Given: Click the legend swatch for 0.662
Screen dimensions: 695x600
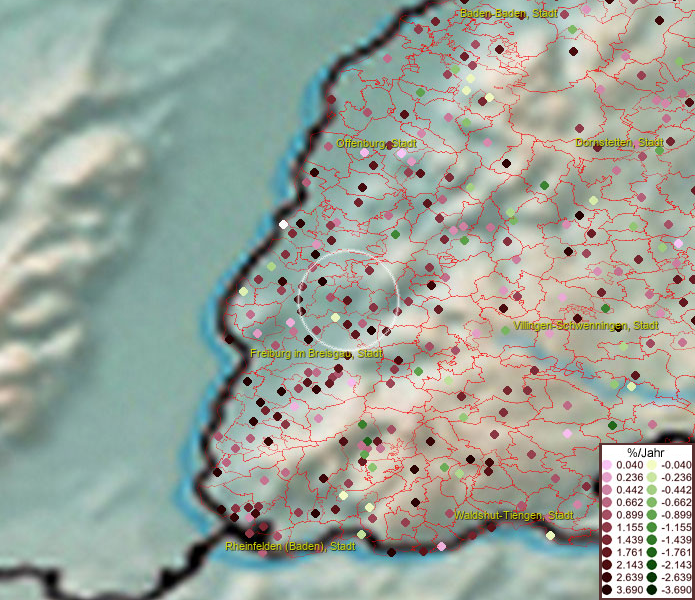Looking at the screenshot, I should coord(607,503).
